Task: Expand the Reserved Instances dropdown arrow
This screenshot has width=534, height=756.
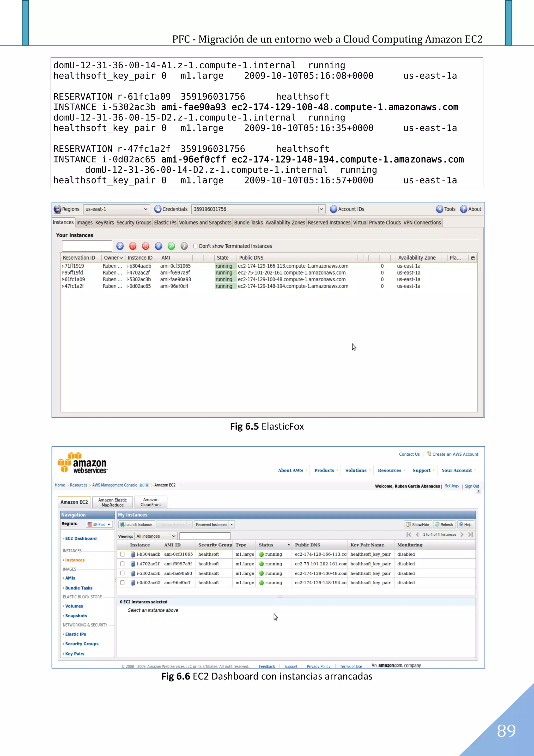Action: [x=232, y=525]
